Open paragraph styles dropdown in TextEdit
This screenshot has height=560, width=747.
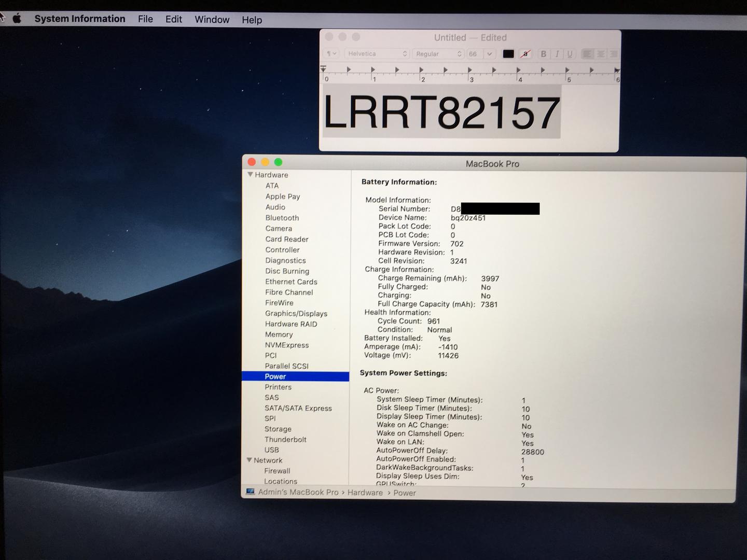pyautogui.click(x=331, y=53)
